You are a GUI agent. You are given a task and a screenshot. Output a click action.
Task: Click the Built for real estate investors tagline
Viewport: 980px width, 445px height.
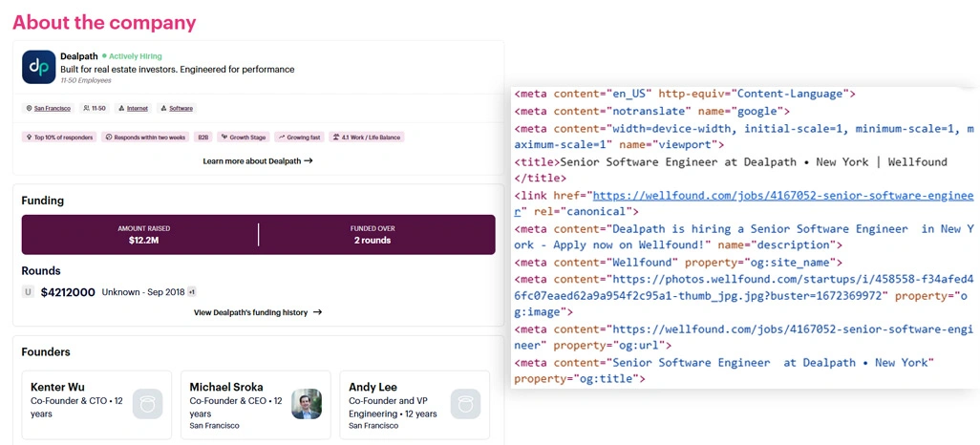point(178,70)
